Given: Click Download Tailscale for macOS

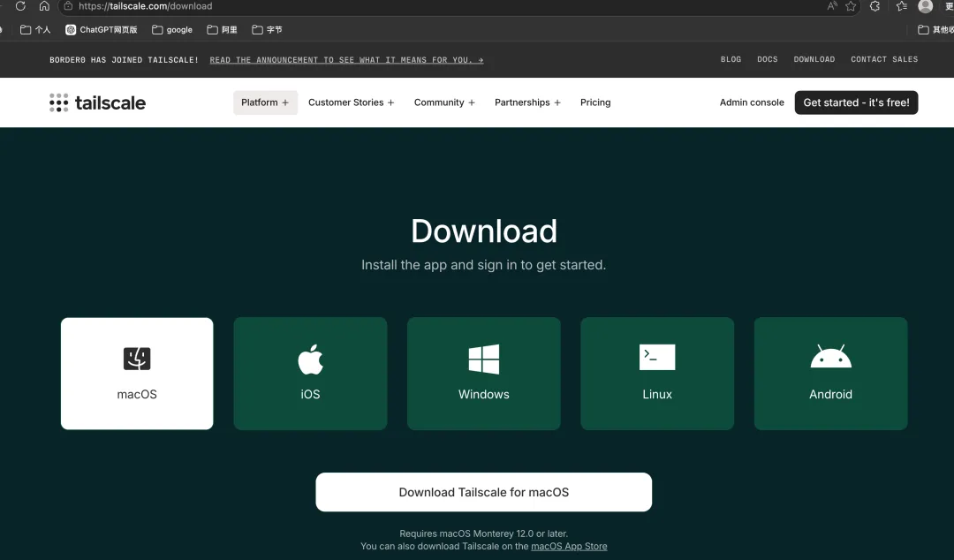Looking at the screenshot, I should coord(484,492).
